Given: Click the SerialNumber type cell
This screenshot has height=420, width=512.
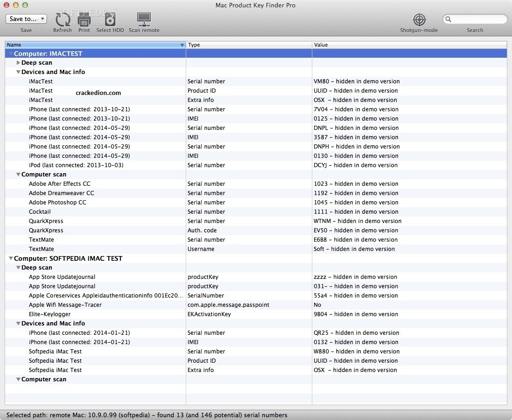Looking at the screenshot, I should pos(206,296).
